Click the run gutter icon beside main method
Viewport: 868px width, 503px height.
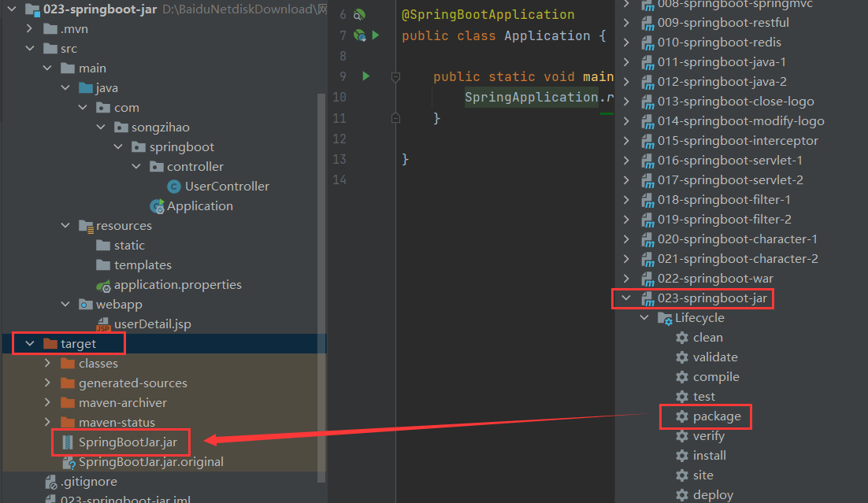[x=365, y=76]
